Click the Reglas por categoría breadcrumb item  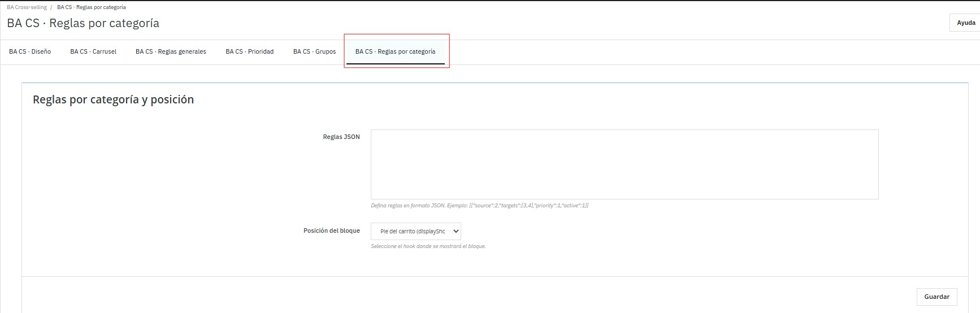(x=92, y=7)
